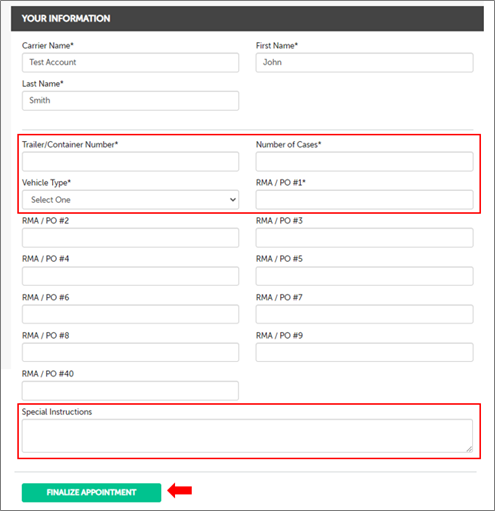Click the Special Instructions text area
This screenshot has height=511, width=495.
(247, 436)
